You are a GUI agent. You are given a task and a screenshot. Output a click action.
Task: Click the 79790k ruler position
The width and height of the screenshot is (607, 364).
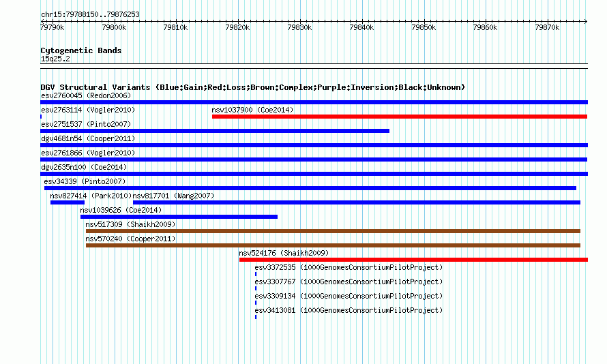click(x=53, y=27)
